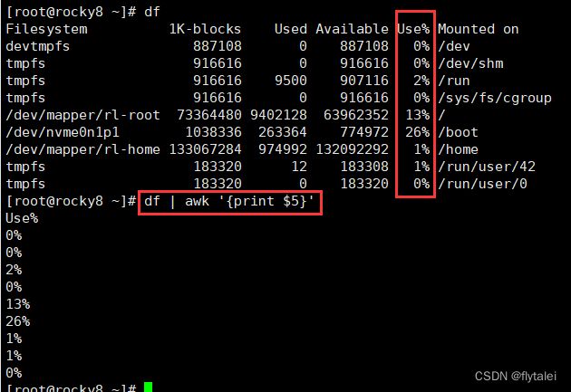Image resolution: width=571 pixels, height=392 pixels.
Task: Click '26%' in the awk output list
Action: [18, 321]
